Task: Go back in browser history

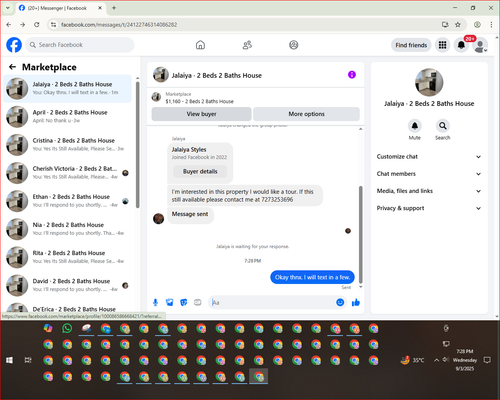Action: pos(9,24)
